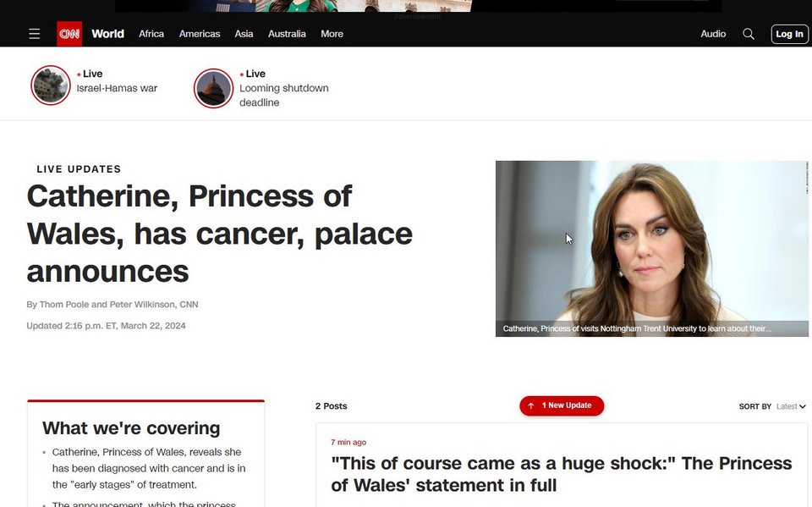Open the Capitol dome live story thumbnail
812x507 pixels.
(x=213, y=88)
